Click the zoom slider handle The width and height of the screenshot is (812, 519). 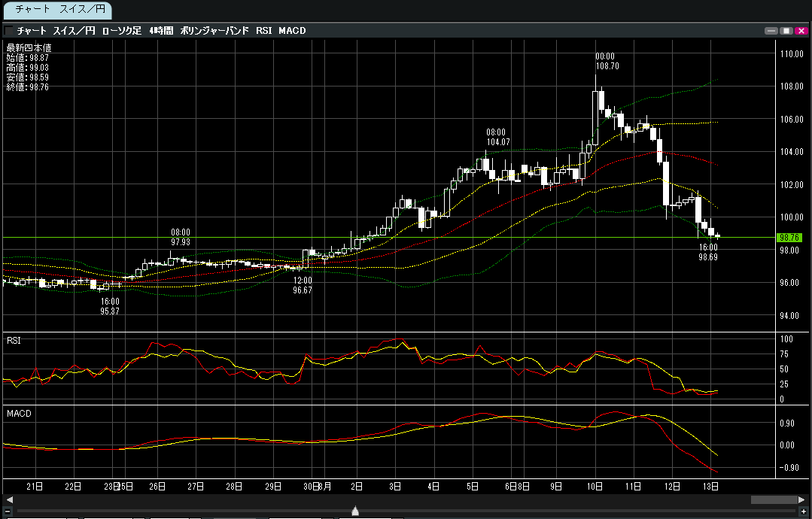(355, 511)
